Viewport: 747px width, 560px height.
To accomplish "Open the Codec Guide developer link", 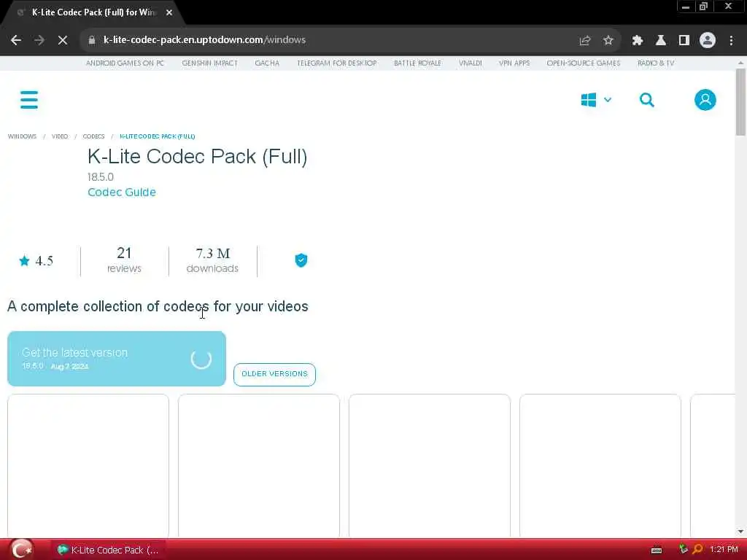I will coord(122,192).
